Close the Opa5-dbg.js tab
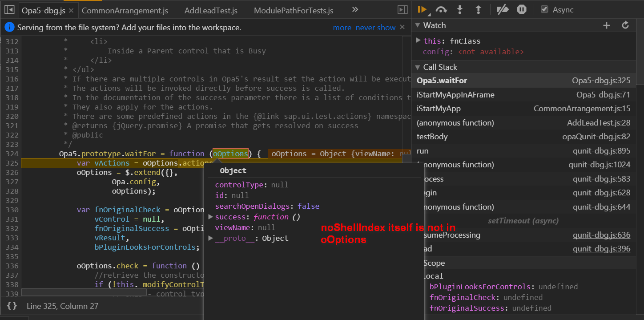 (72, 10)
